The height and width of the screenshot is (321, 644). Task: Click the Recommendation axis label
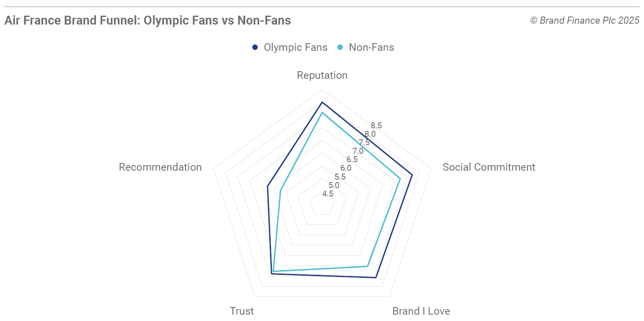coord(160,167)
